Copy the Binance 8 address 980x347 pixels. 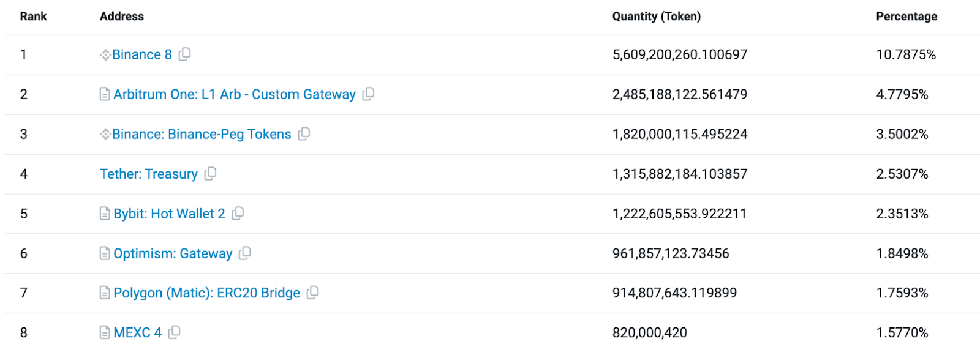[x=184, y=54]
